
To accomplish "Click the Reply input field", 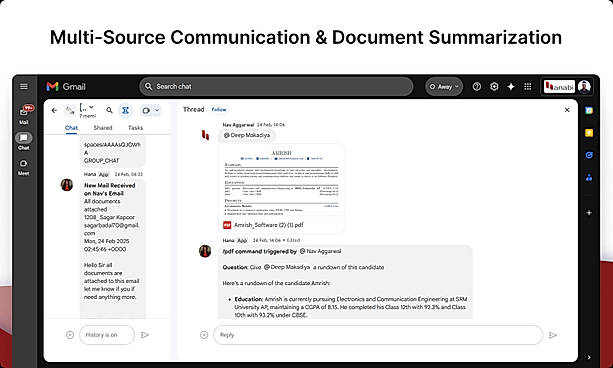I will click(378, 335).
